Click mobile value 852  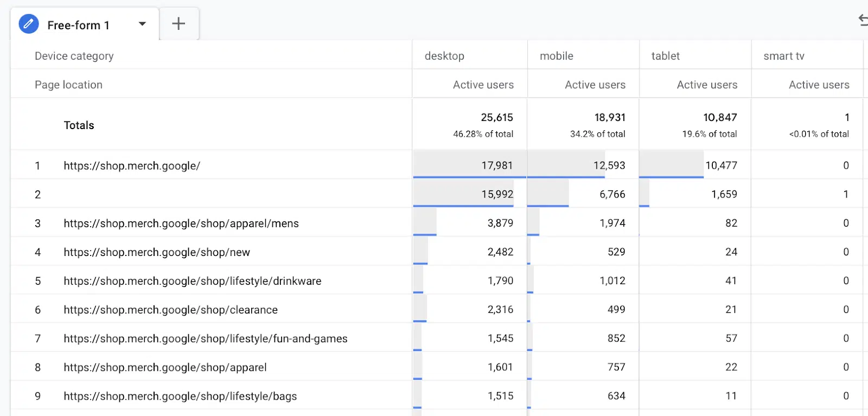(x=616, y=338)
